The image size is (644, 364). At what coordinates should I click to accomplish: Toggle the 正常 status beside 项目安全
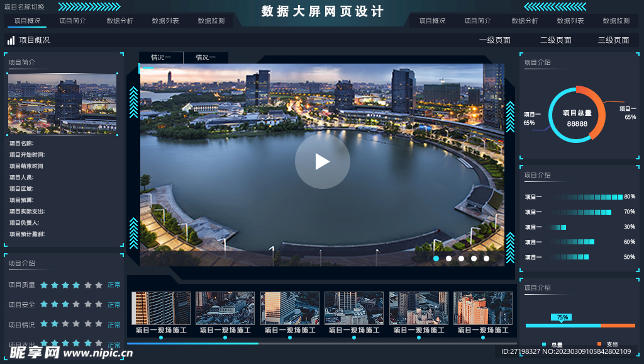[x=114, y=305]
